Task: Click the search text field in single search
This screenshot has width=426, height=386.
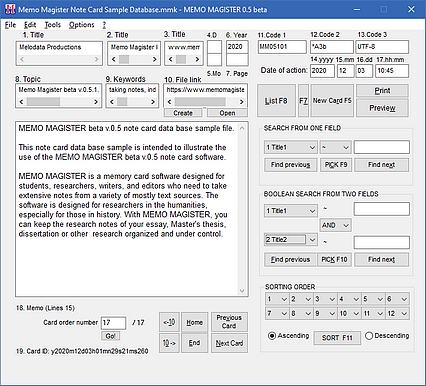Action: click(382, 147)
